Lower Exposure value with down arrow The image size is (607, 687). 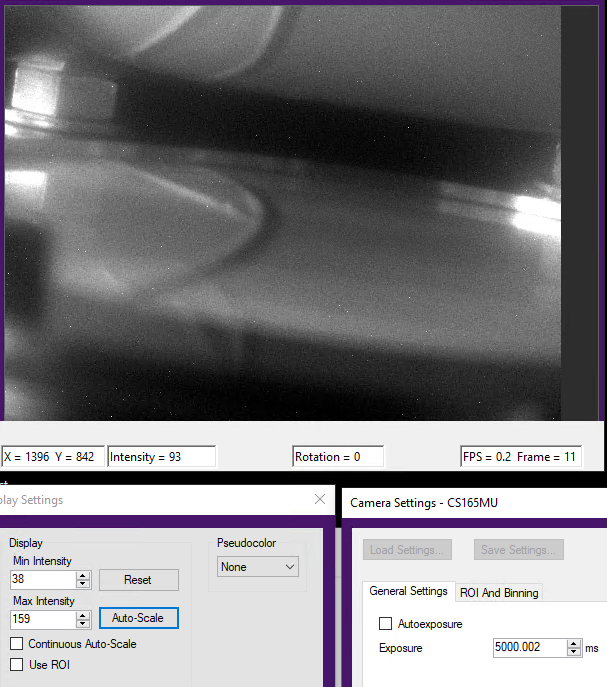point(574,652)
